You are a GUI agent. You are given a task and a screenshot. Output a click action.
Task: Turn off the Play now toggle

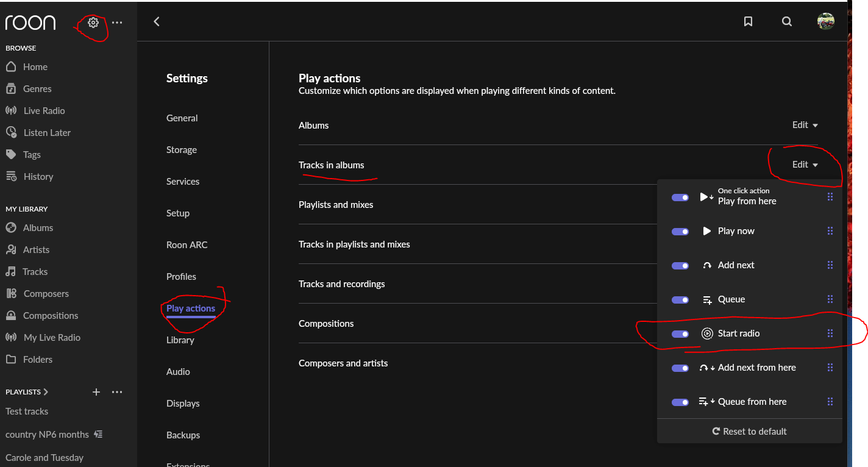click(x=680, y=232)
